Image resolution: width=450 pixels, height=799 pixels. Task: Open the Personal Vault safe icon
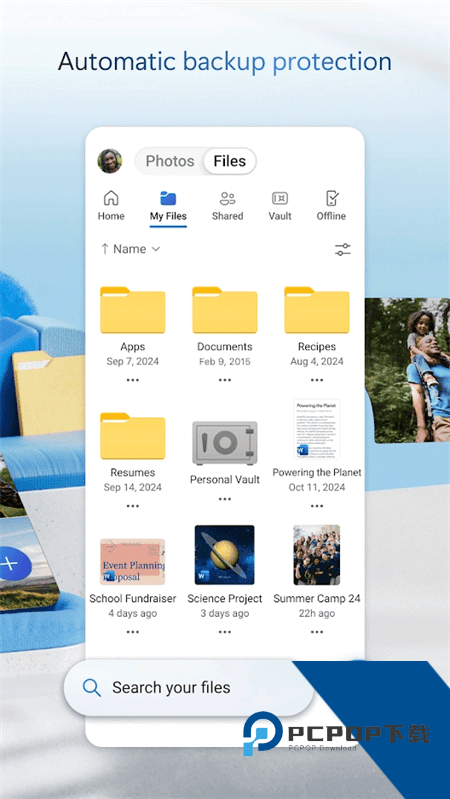[225, 442]
